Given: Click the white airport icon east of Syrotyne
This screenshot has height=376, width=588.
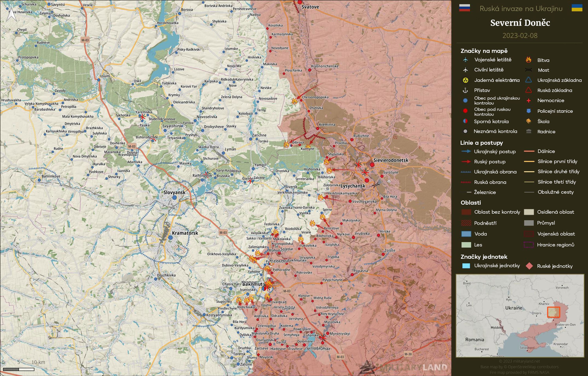Looking at the screenshot, I should tap(389, 181).
